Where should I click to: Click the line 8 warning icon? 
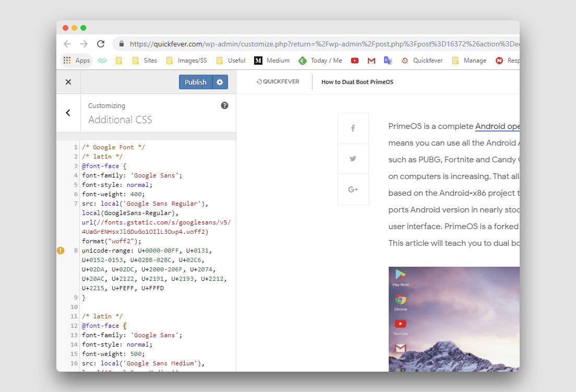click(x=61, y=251)
